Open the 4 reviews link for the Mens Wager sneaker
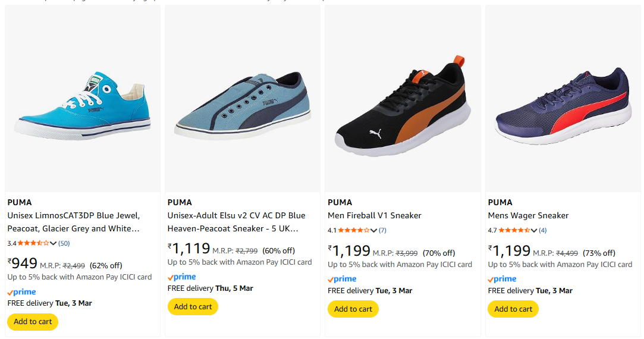Viewport: 644px width, 339px height. [543, 230]
